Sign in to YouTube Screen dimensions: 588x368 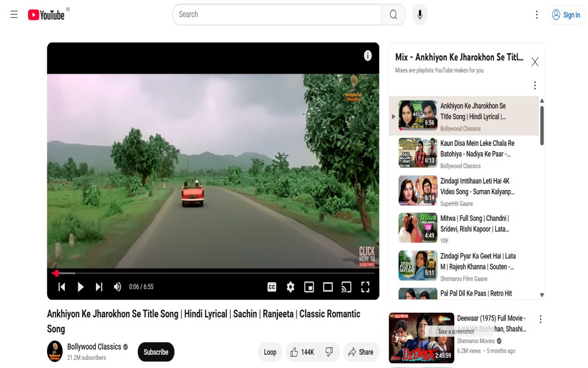pos(566,15)
